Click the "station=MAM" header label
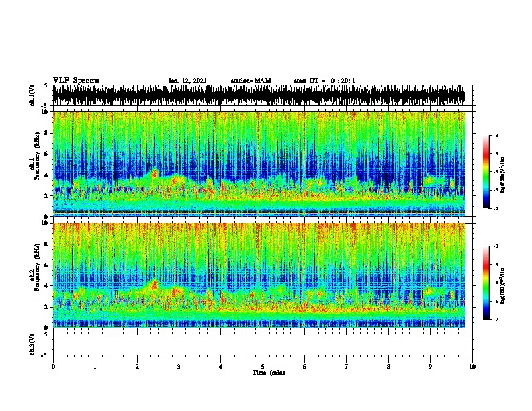Viewport: 532px width, 411px height. 251,81
